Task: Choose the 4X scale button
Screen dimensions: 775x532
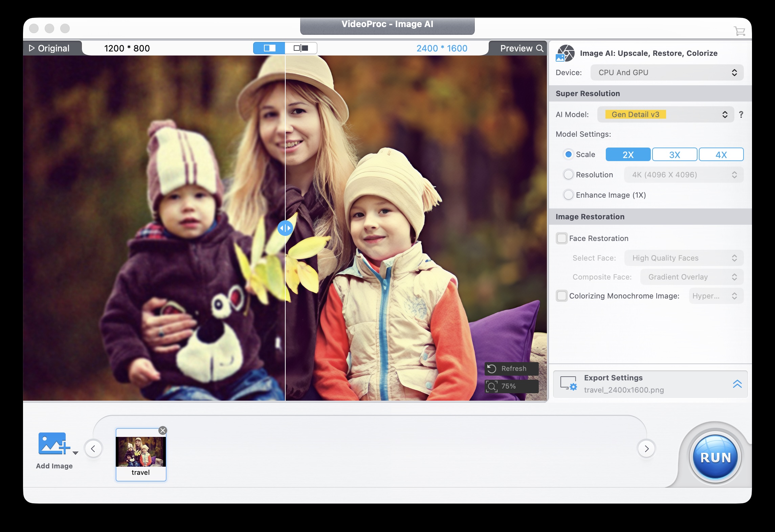Action: coord(721,155)
